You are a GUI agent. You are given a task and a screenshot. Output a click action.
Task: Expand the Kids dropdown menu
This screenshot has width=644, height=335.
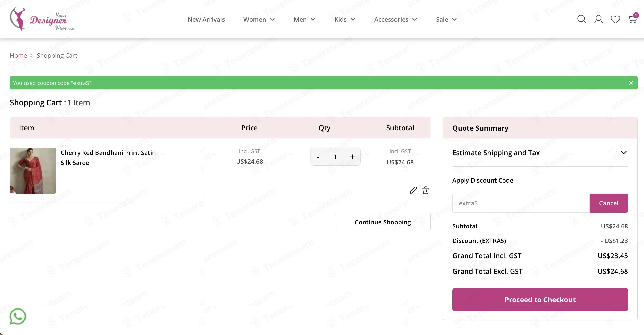[x=345, y=19]
